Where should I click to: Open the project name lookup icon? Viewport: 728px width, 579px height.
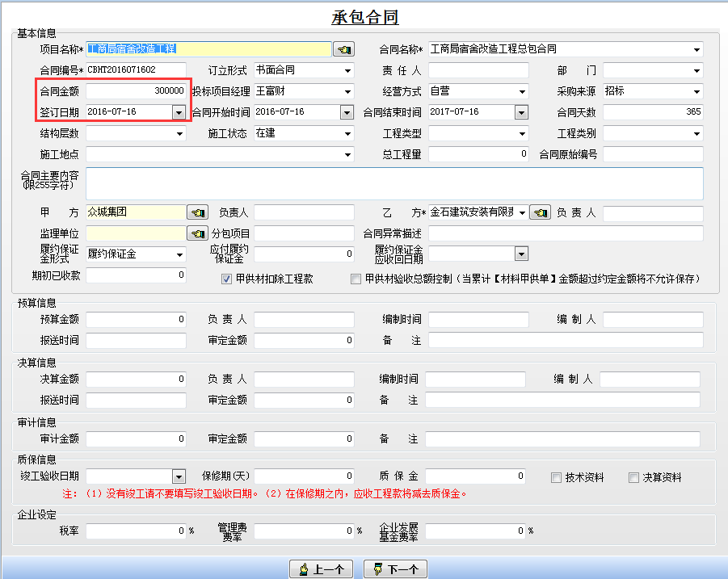click(x=344, y=50)
